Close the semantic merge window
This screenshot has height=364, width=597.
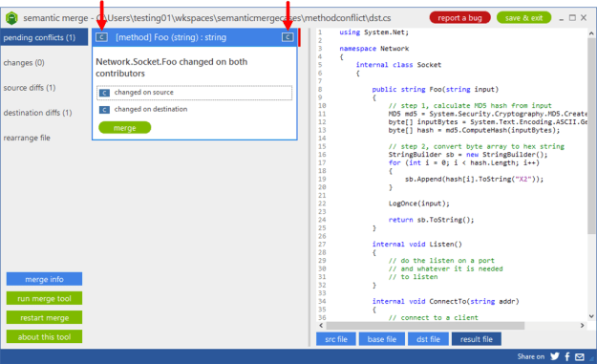click(584, 18)
